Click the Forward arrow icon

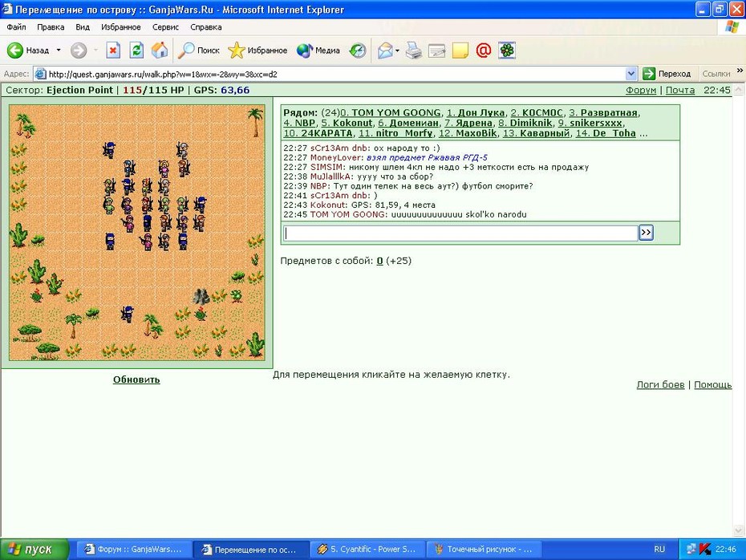(x=79, y=50)
